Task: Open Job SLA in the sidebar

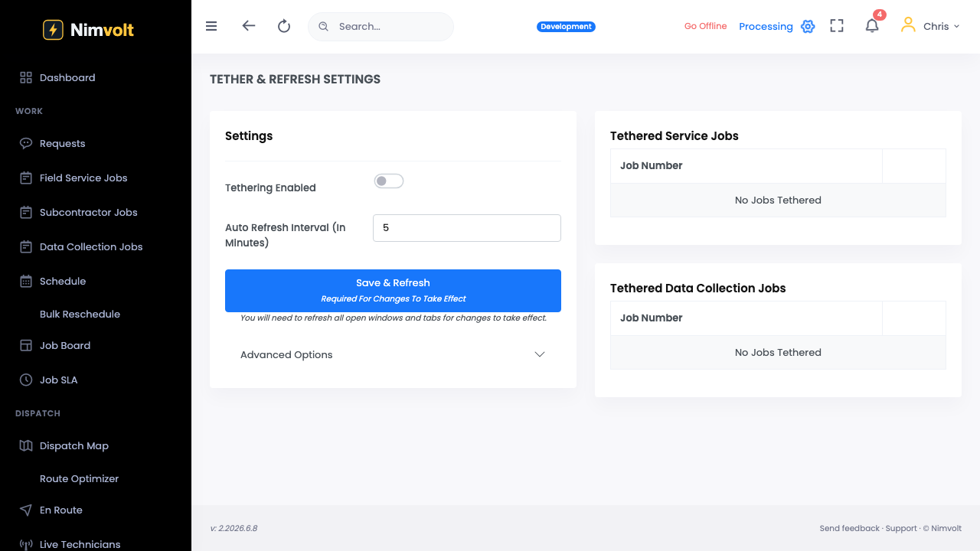Action: (x=59, y=380)
